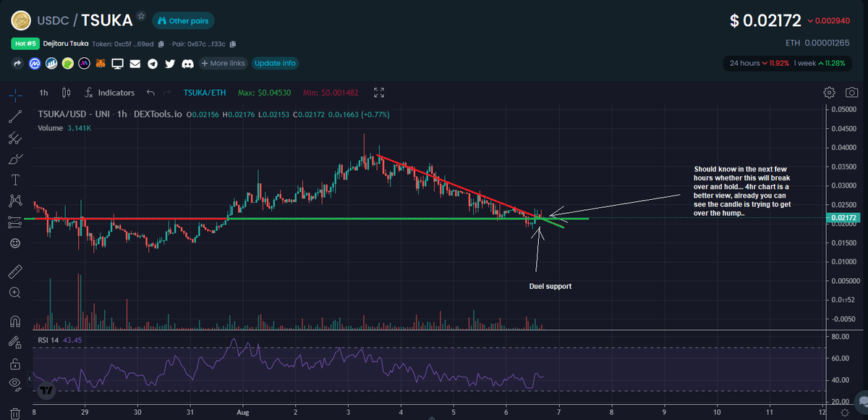Open chart settings gear icon
This screenshot has width=868, height=420.
(830, 93)
